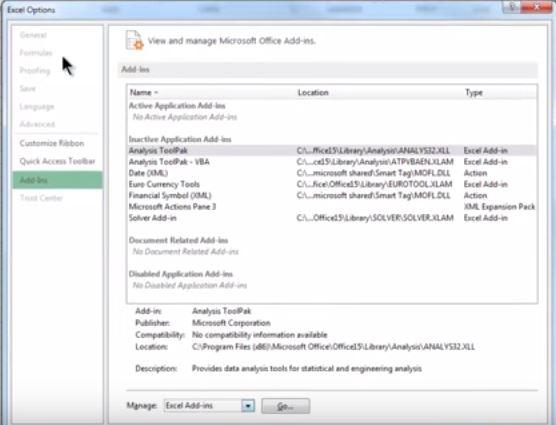556x425 pixels.
Task: Click the Disabled Application Add-ins heading
Action: point(181,274)
